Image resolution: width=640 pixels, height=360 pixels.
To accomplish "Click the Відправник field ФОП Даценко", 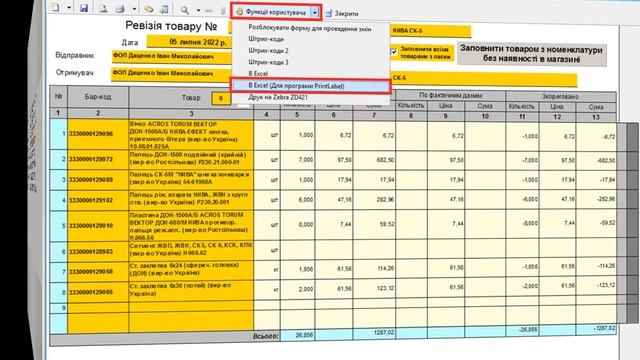I will coord(172,56).
